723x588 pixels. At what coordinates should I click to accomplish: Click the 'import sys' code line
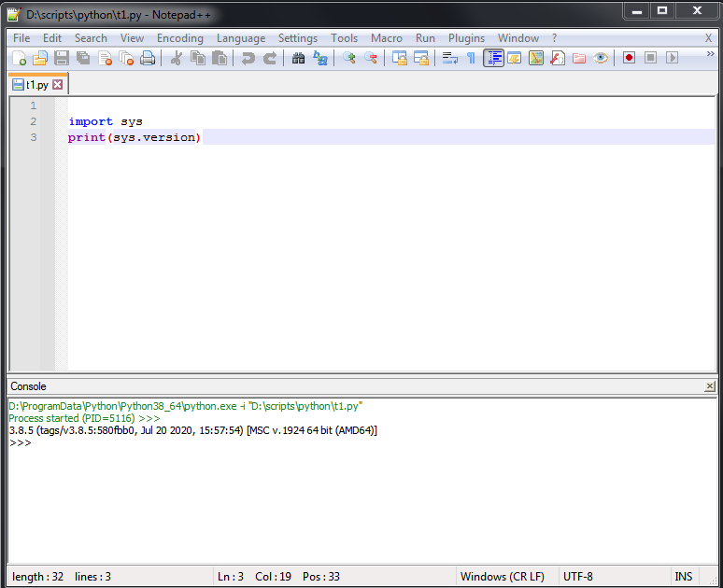106,121
